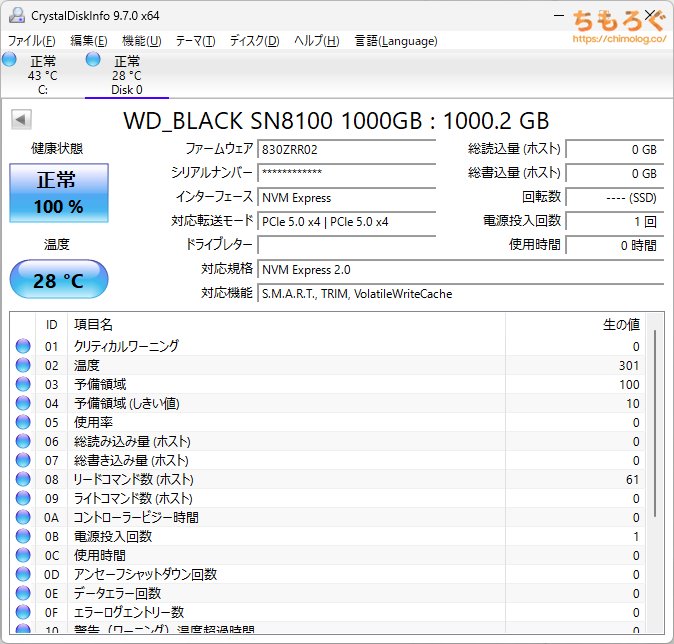The height and width of the screenshot is (644, 674).
Task: Click the previous disk arrow button
Action: click(x=21, y=120)
